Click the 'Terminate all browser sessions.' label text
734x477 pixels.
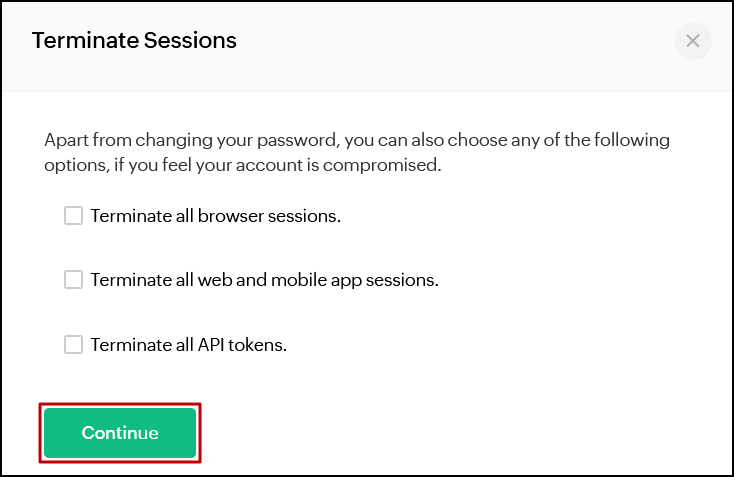215,216
